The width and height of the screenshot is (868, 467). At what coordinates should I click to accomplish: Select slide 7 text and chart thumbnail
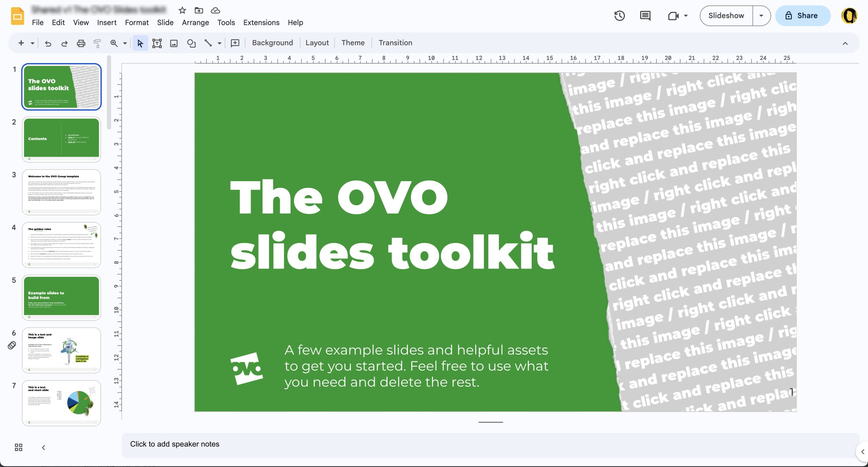61,403
